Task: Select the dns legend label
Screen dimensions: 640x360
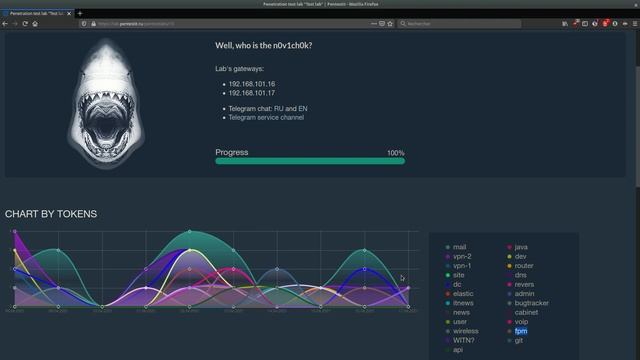Action: tap(520, 275)
